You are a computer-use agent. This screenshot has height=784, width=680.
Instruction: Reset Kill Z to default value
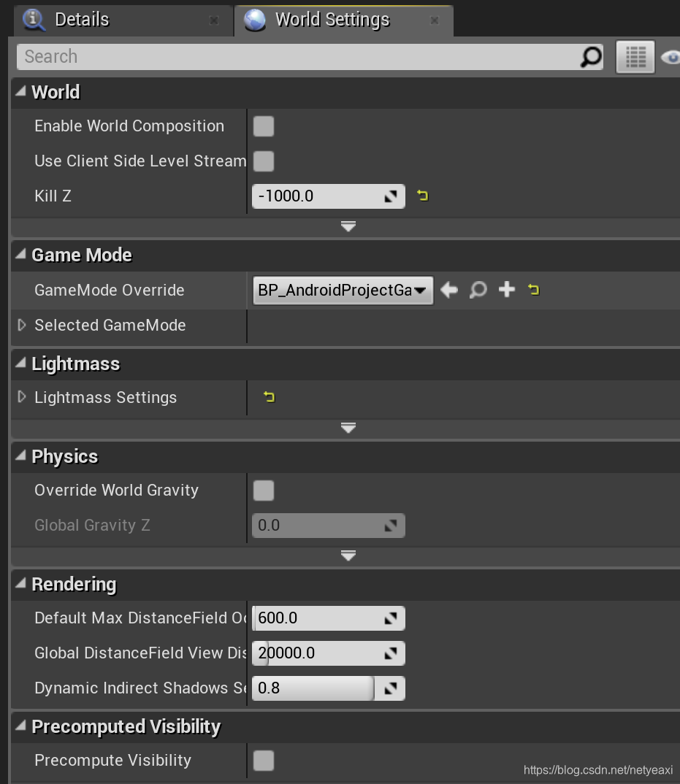point(423,196)
